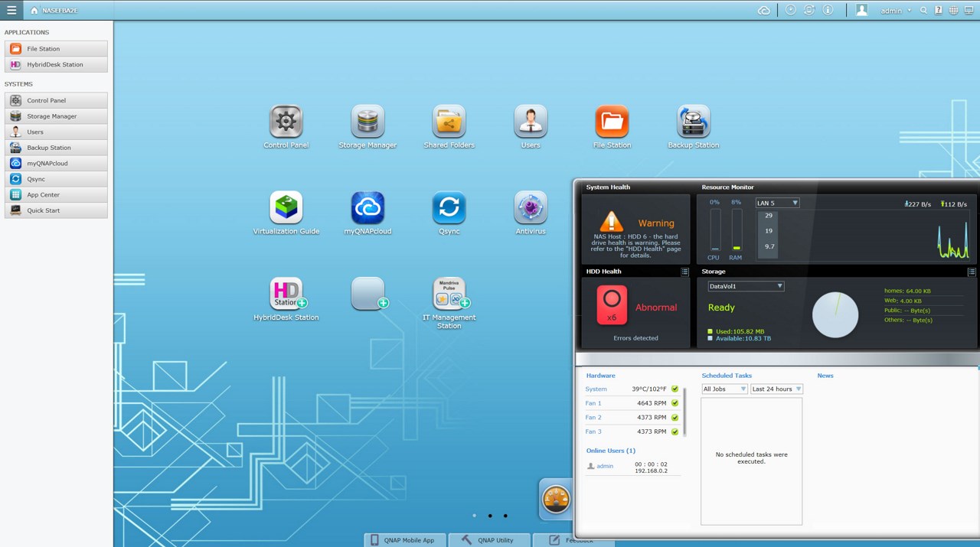Click the search magnifier in top bar
This screenshot has height=547, width=980.
pyautogui.click(x=924, y=11)
